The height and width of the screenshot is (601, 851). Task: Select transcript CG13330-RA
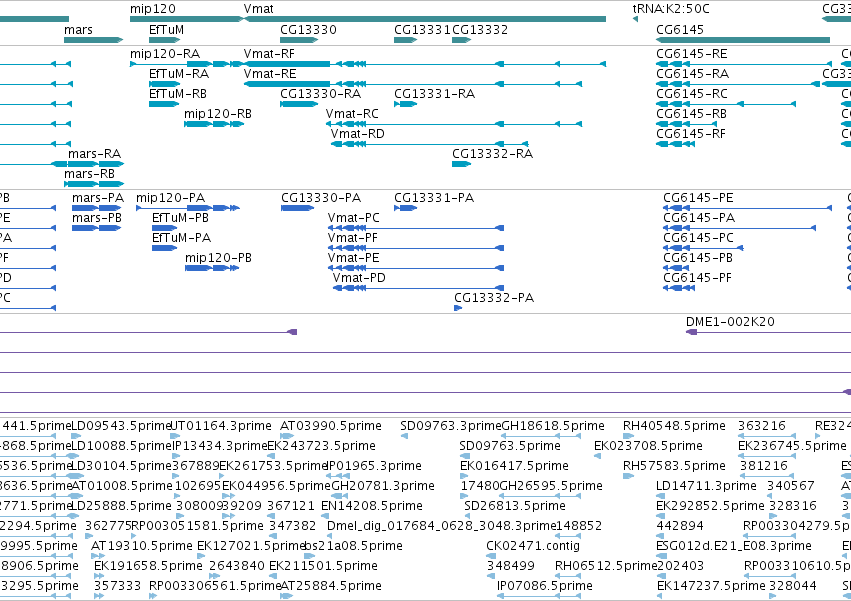[x=320, y=94]
